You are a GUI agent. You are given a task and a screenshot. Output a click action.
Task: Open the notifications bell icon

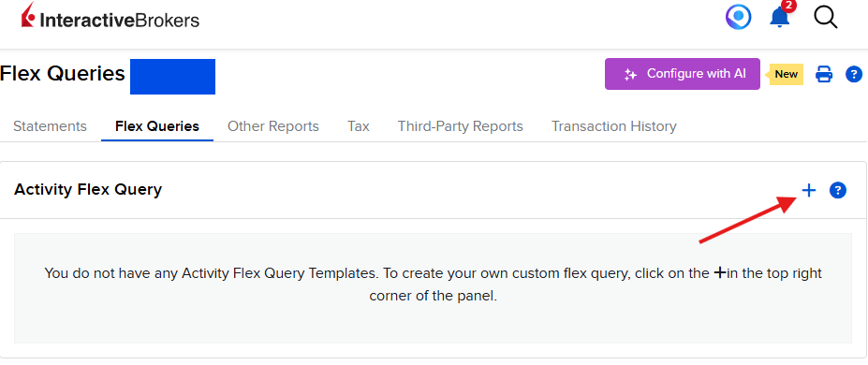pos(780,17)
